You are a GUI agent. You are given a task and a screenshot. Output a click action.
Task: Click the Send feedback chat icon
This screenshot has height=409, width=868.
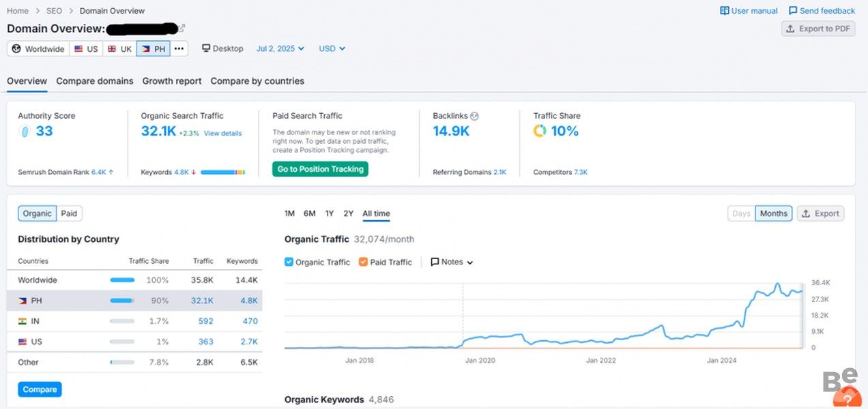coord(793,11)
